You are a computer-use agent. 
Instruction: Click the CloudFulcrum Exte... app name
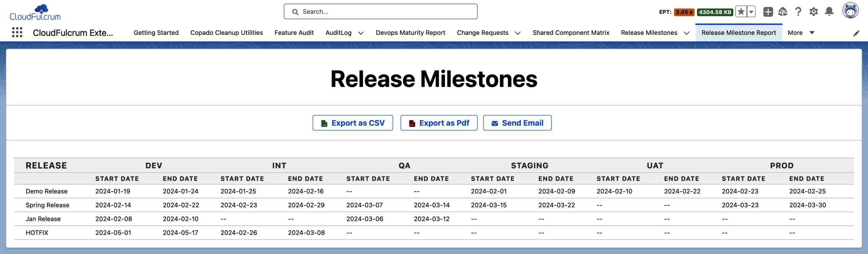[x=73, y=33]
